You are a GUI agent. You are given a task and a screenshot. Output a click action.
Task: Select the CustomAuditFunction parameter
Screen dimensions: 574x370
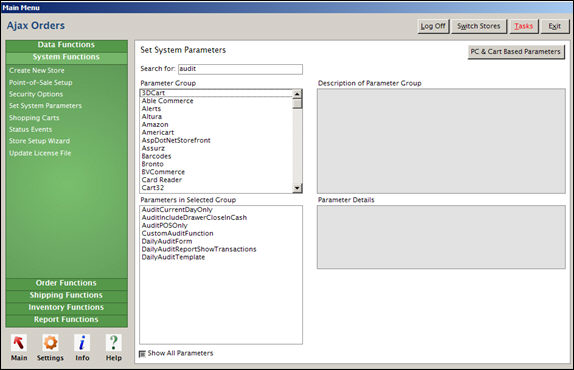pyautogui.click(x=221, y=233)
